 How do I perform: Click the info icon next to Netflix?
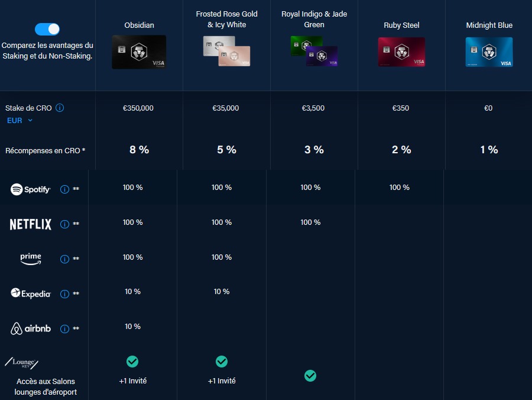(x=64, y=224)
